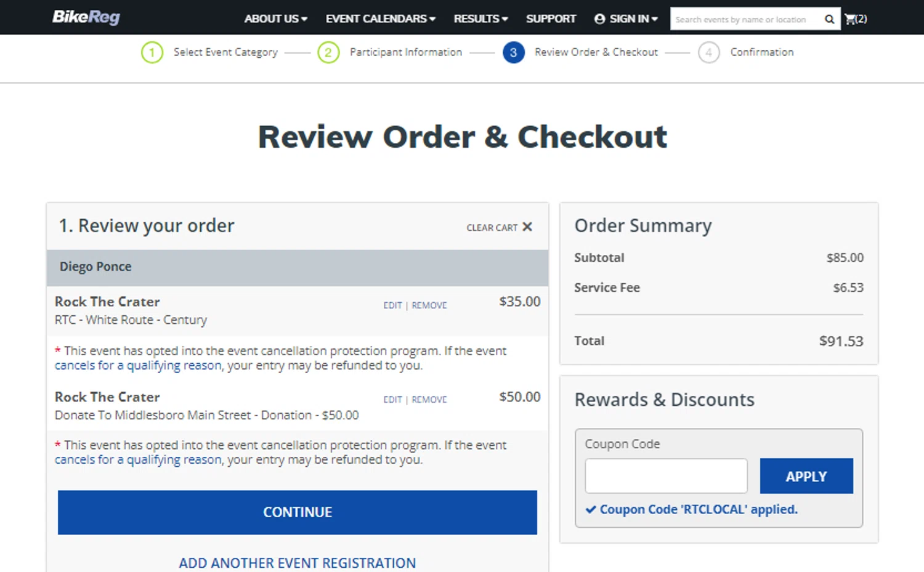Click the X icon next to Clear Cart
This screenshot has height=572, width=924.
[x=527, y=227]
